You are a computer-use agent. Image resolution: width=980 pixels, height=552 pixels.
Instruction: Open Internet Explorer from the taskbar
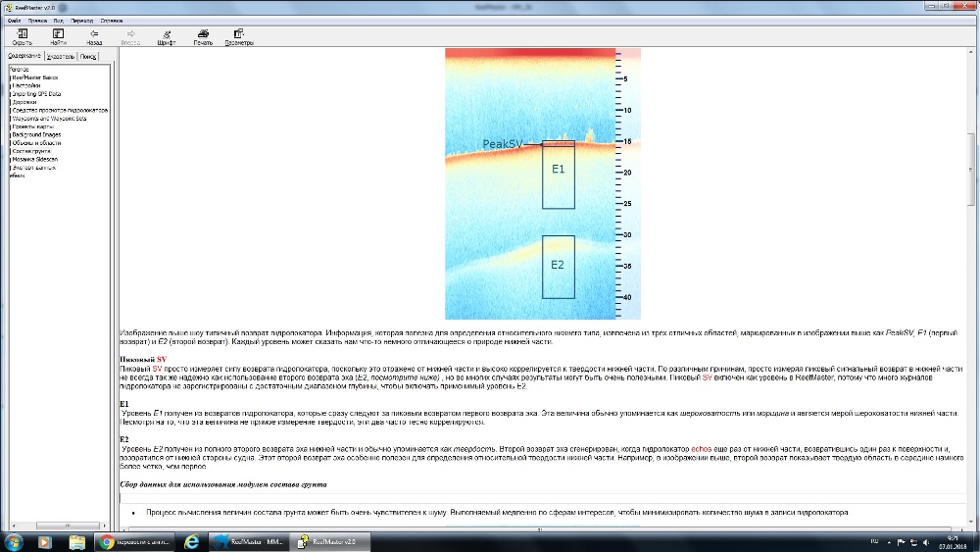click(191, 541)
